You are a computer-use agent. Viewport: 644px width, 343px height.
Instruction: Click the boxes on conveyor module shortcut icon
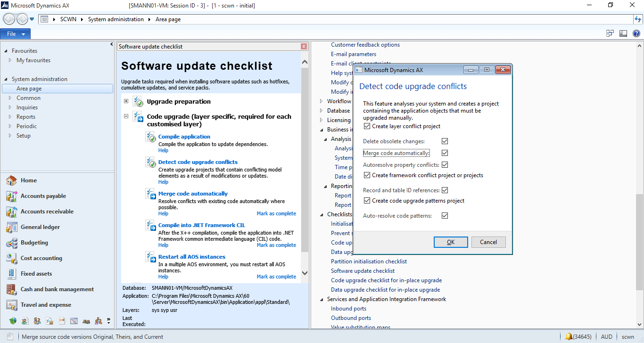click(x=86, y=321)
